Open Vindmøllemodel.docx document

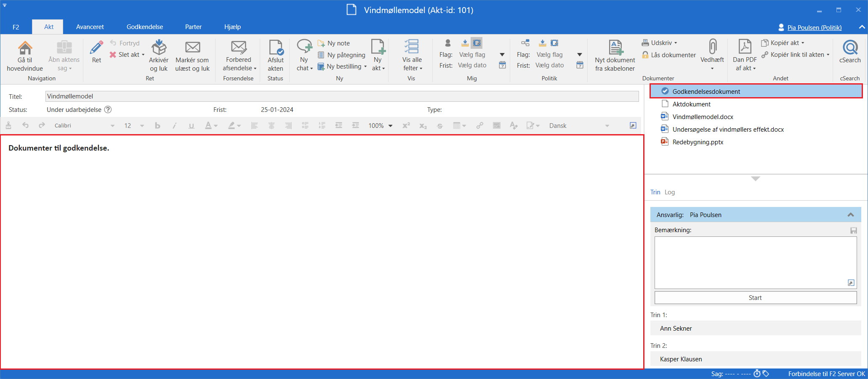703,117
